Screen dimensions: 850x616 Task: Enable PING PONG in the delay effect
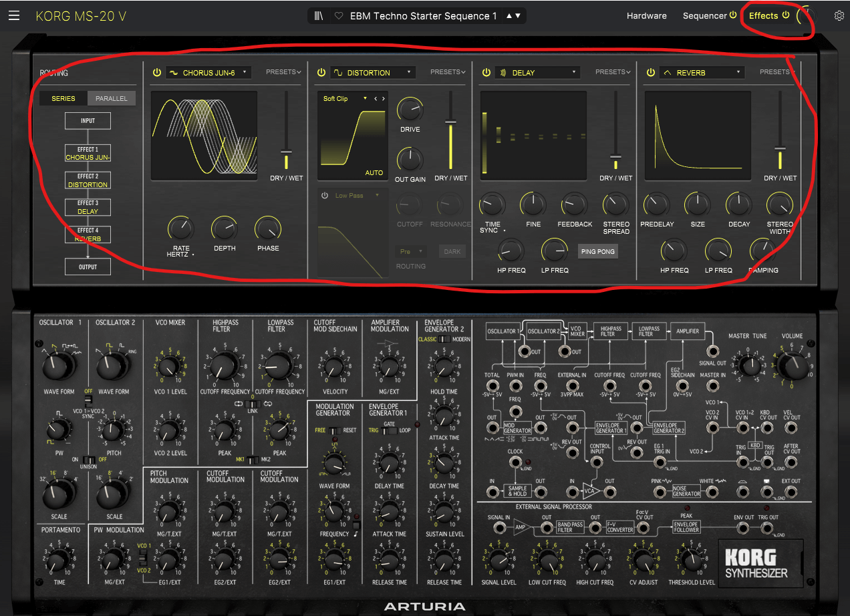[x=597, y=251]
